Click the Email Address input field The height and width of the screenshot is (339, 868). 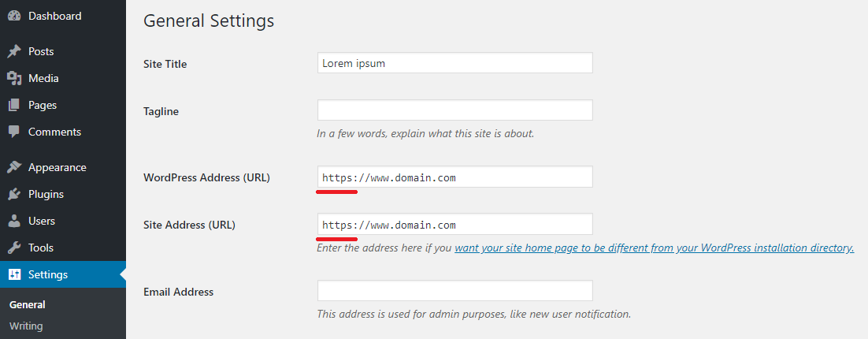point(455,291)
